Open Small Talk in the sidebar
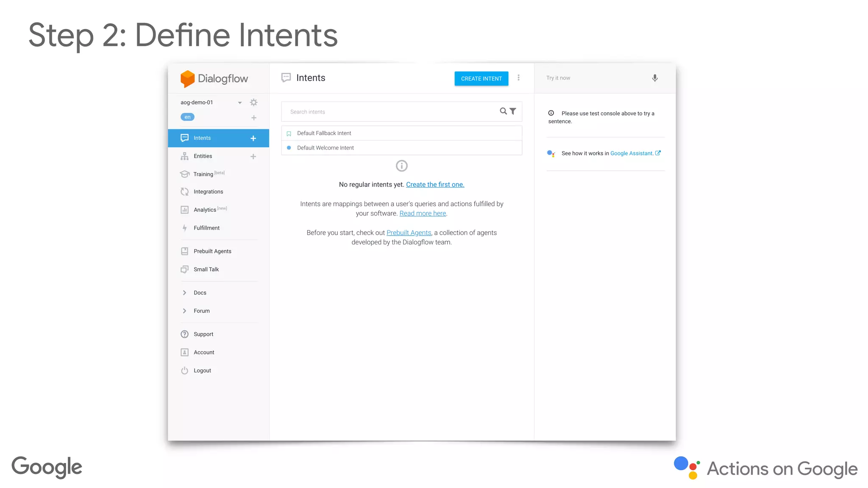The height and width of the screenshot is (488, 868). coord(206,269)
